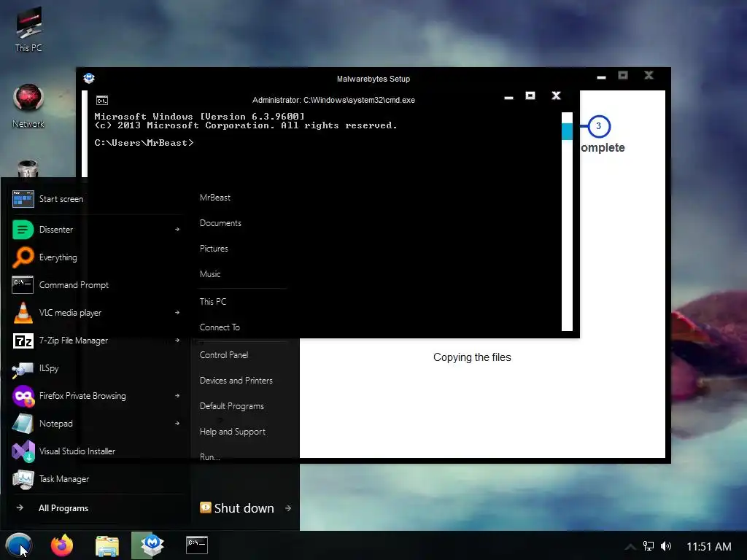This screenshot has width=747, height=560.
Task: Click the Start orb on taskbar
Action: [18, 545]
